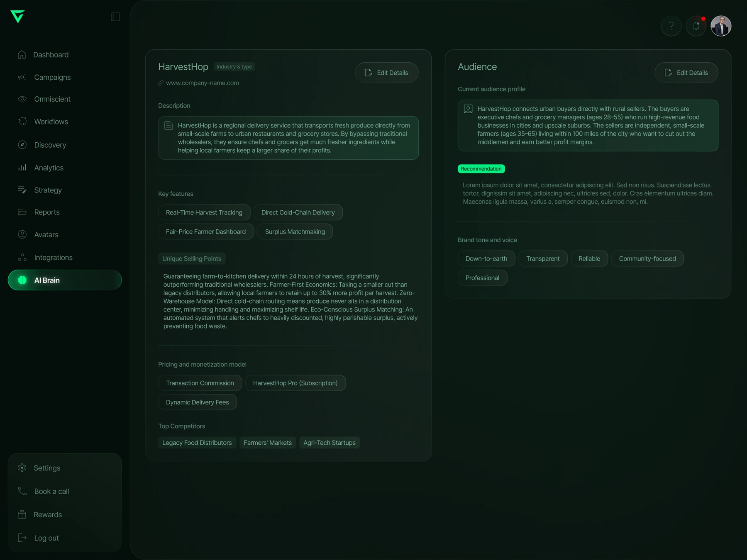
Task: Click Farmers' Markets competitor tag
Action: [x=268, y=443]
